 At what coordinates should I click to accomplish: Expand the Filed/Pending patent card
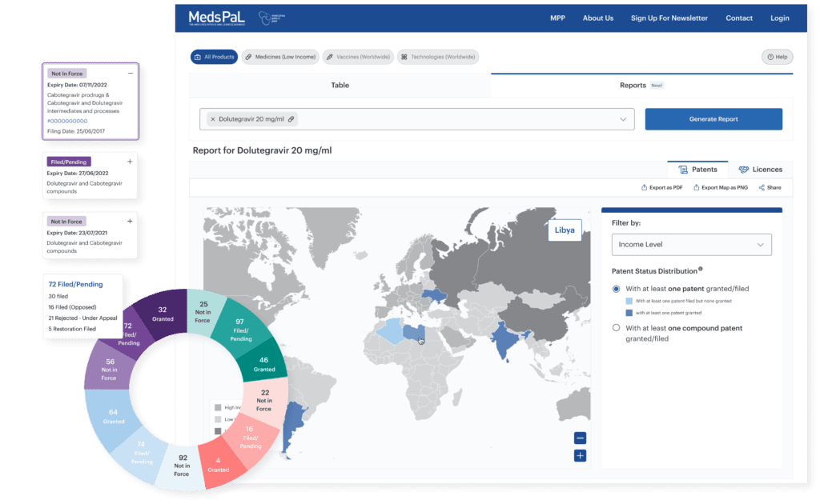(130, 161)
